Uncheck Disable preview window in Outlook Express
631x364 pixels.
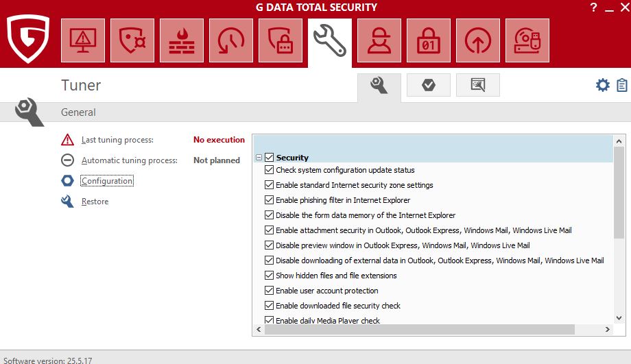pyautogui.click(x=270, y=245)
